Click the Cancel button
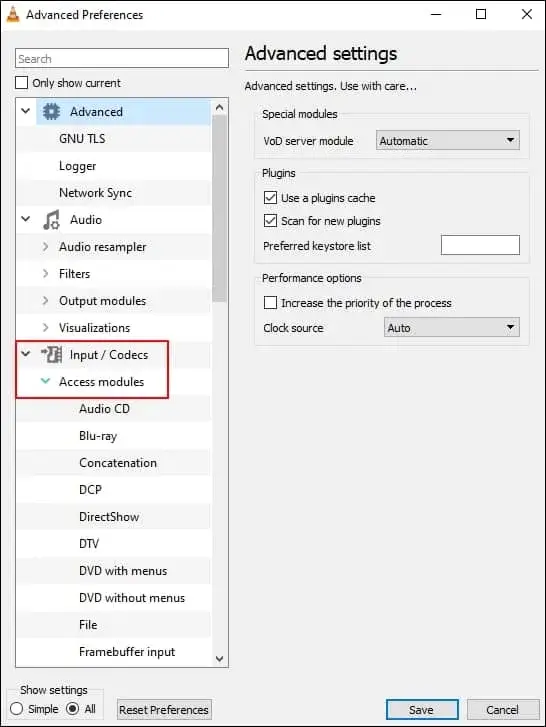546x727 pixels. coord(503,709)
